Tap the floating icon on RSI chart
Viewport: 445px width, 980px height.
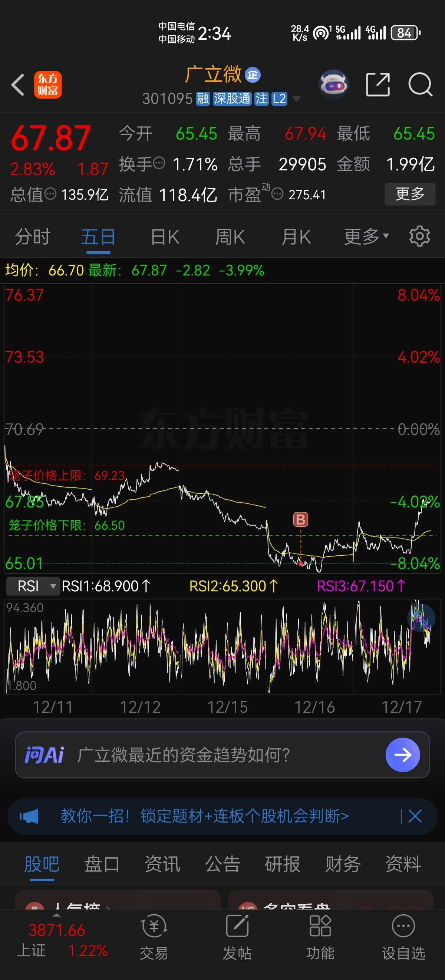click(x=421, y=618)
